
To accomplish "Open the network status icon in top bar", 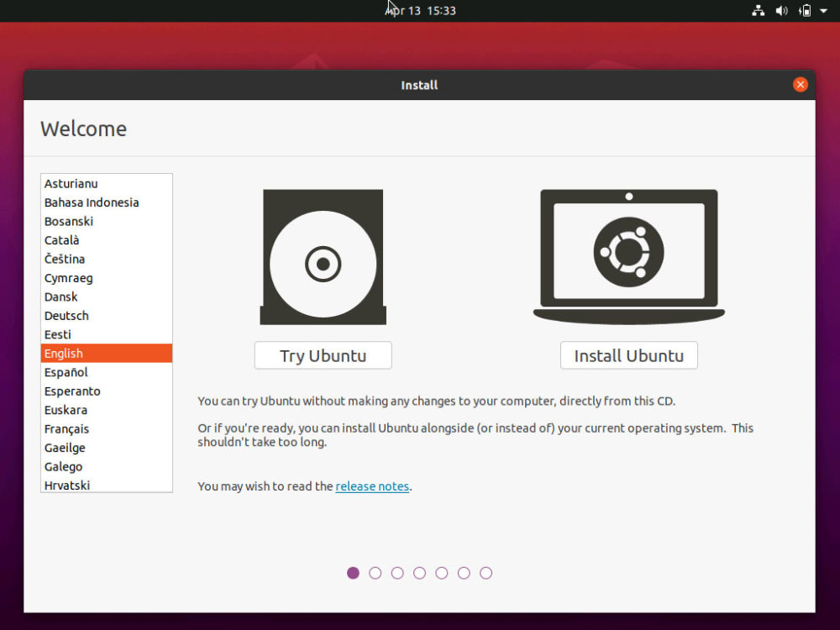I will (x=758, y=11).
